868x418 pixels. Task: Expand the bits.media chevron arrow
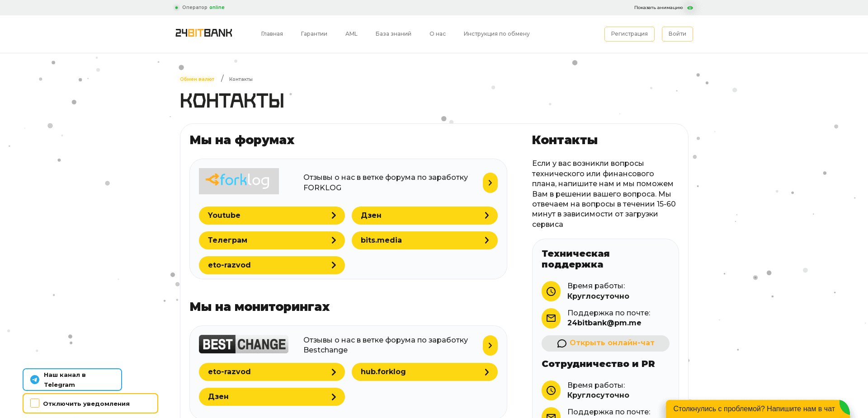[487, 240]
